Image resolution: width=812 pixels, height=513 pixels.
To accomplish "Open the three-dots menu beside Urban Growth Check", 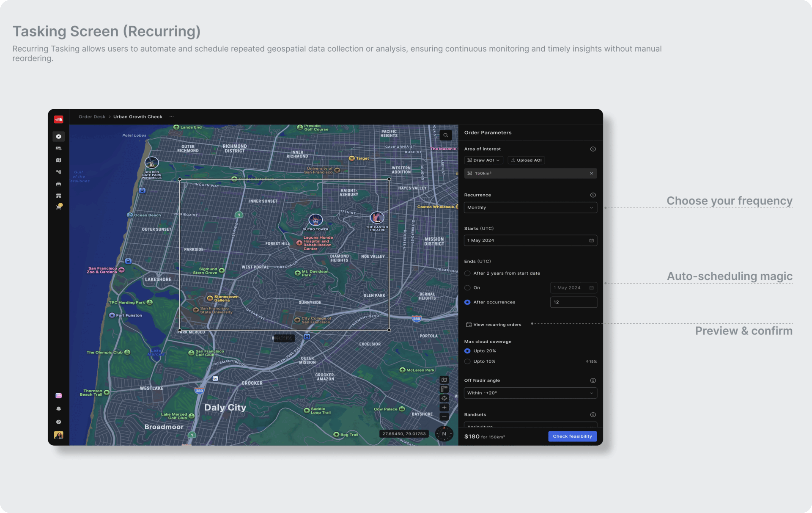I will tap(172, 117).
